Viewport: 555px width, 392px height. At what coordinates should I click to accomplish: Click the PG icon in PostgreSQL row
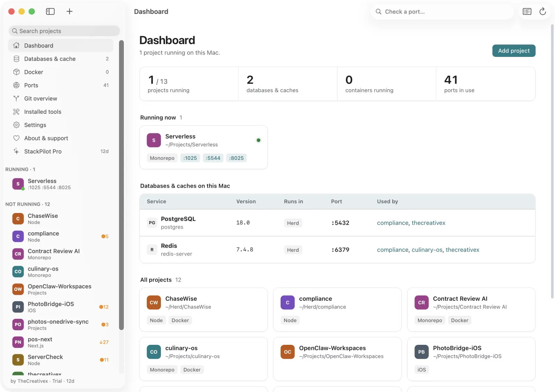pyautogui.click(x=152, y=223)
